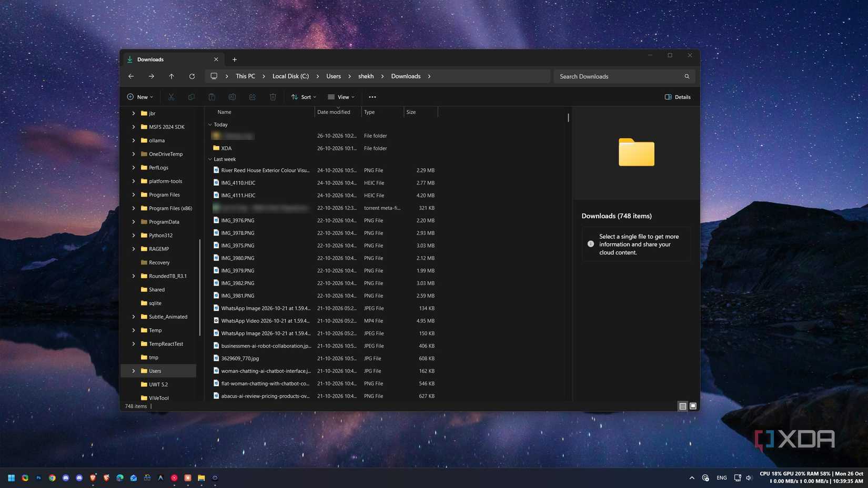This screenshot has height=488, width=868.
Task: Click the Search Downloads field
Action: pyautogui.click(x=624, y=76)
